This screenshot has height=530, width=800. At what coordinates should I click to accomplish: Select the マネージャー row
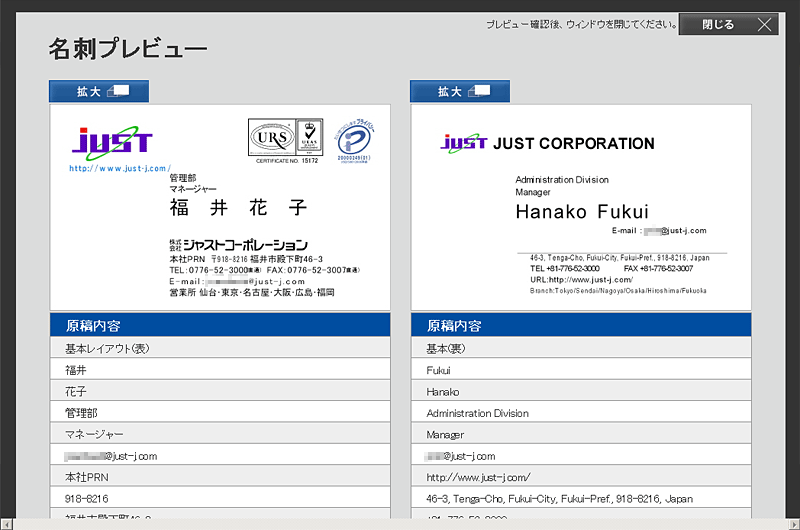220,434
